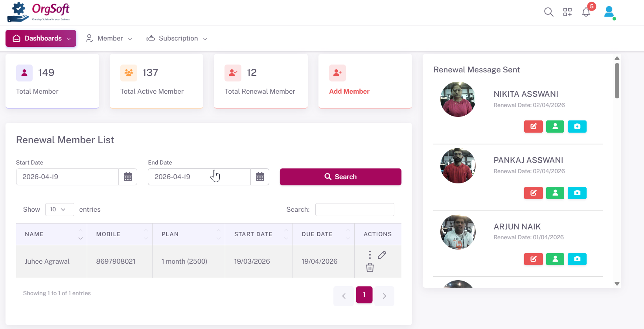
Task: Sort table by MOBILE column
Action: pos(120,234)
